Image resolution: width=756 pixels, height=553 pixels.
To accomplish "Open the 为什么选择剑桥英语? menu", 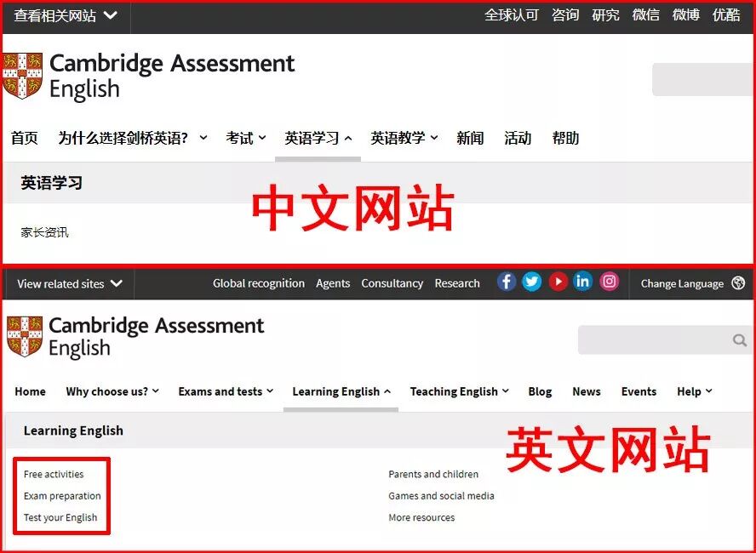I will point(133,138).
